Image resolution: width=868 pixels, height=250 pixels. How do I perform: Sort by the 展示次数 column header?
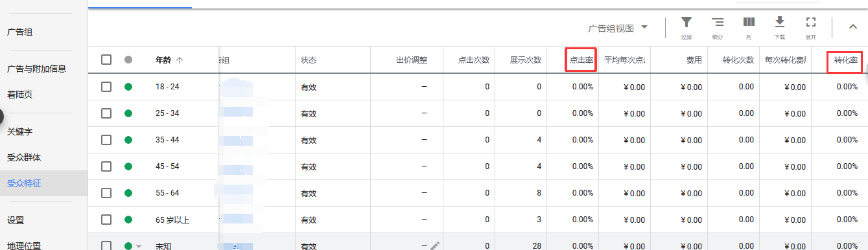[526, 60]
